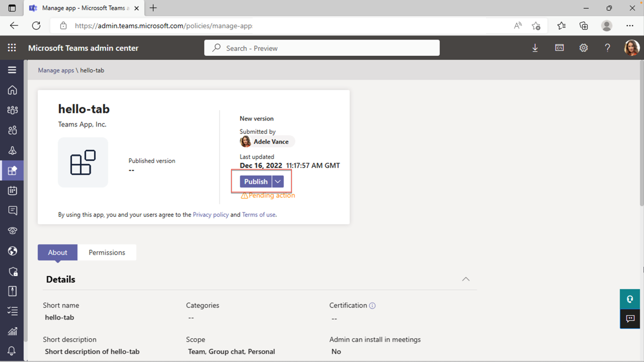This screenshot has width=644, height=362.
Task: Add this page to favorites star
Action: (x=536, y=26)
